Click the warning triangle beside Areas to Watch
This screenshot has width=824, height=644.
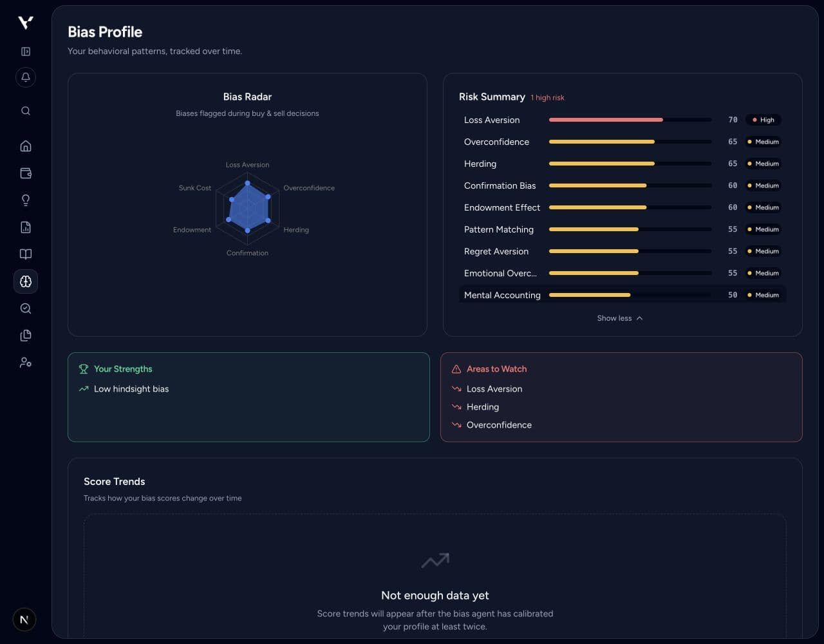tap(456, 369)
